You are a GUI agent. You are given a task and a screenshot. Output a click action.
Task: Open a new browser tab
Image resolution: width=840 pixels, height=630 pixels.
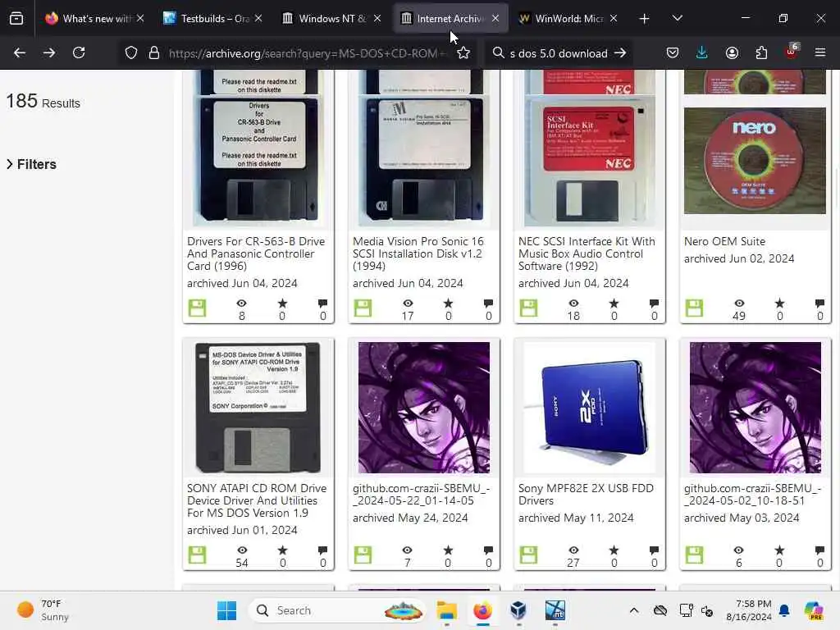click(x=645, y=19)
